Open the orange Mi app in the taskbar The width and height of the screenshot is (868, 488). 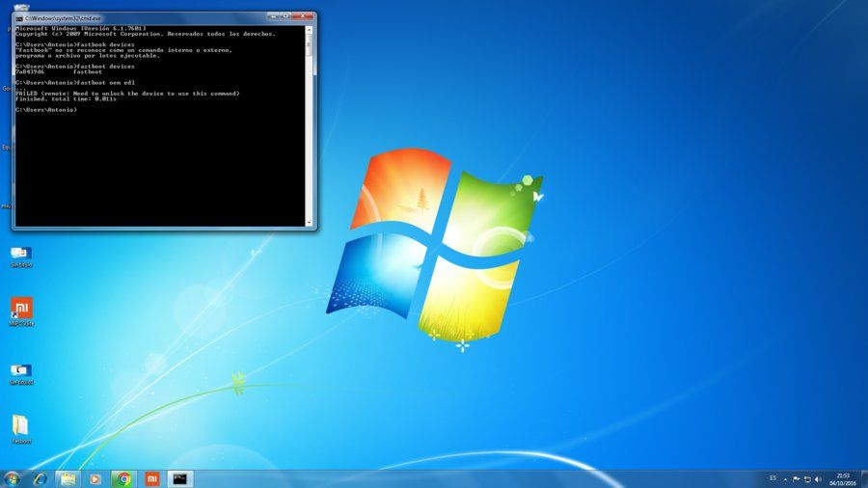(151, 479)
